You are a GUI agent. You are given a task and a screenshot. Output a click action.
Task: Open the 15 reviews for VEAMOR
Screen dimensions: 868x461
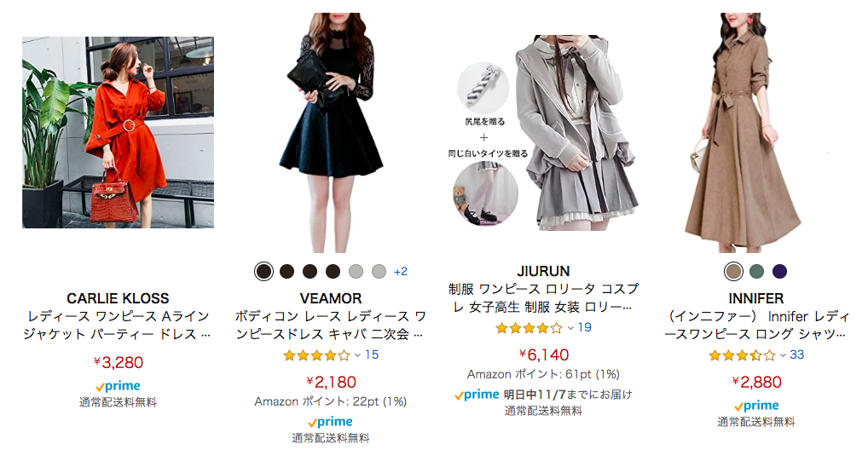(372, 354)
